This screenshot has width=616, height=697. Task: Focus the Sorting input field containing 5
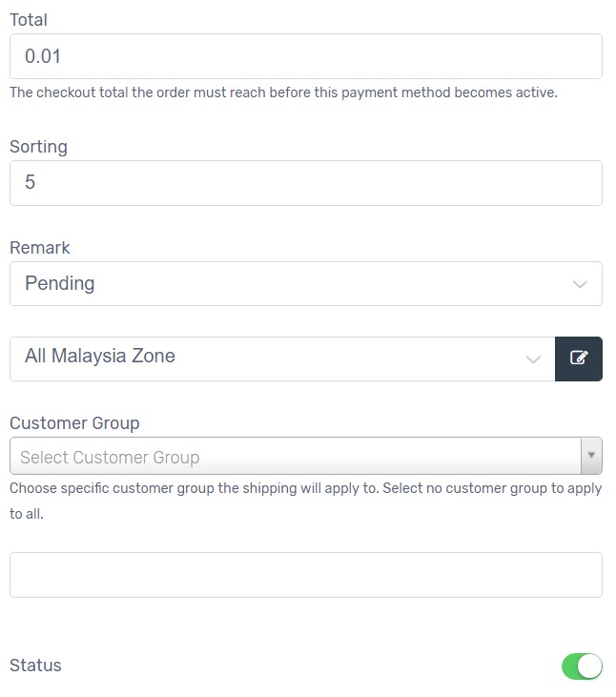[306, 183]
